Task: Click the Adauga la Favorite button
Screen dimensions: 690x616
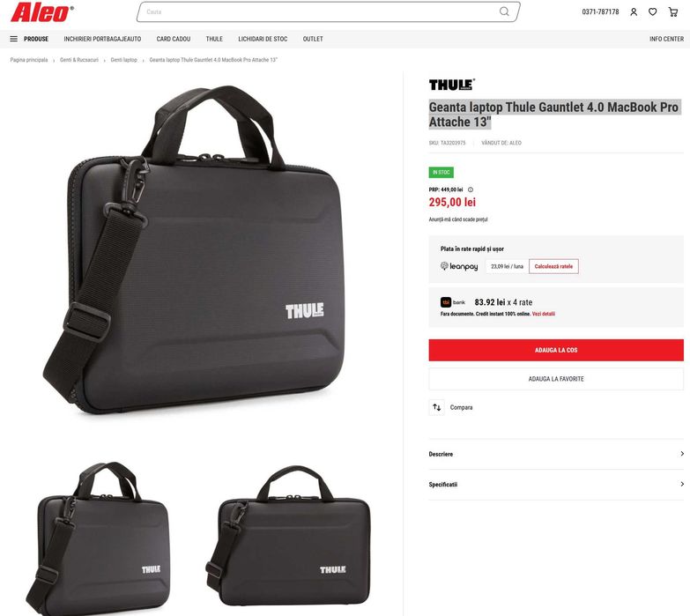Action: [x=556, y=379]
